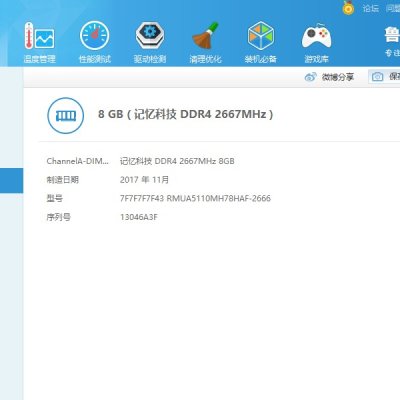This screenshot has height=400, width=400.
Task: Click the 装机必备 text label
Action: click(x=261, y=59)
